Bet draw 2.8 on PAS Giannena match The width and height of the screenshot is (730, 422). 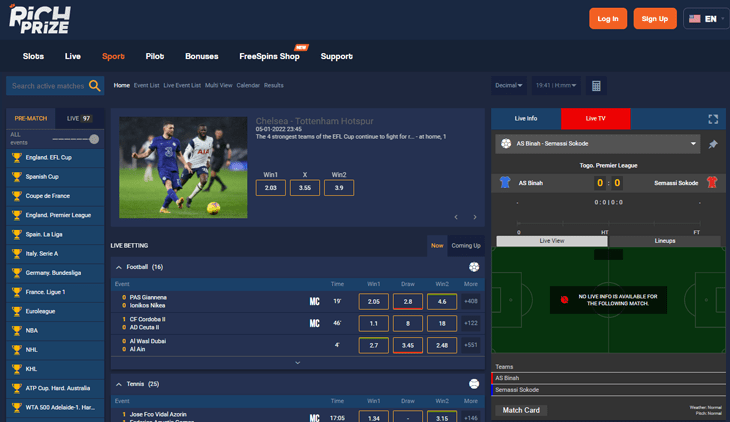[x=408, y=301]
